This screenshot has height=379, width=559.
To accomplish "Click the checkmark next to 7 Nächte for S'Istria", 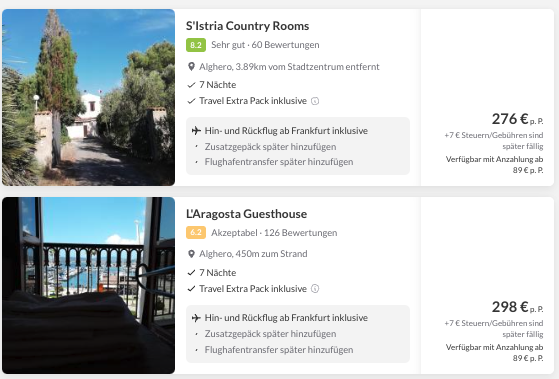I will point(191,85).
